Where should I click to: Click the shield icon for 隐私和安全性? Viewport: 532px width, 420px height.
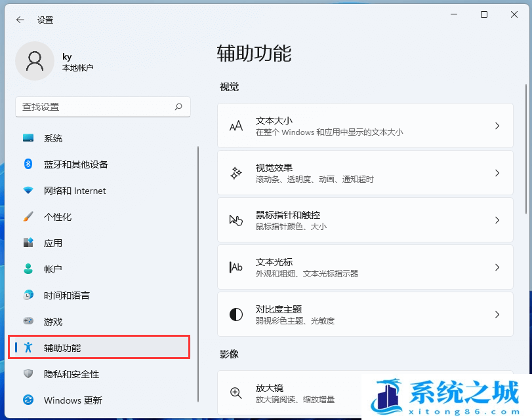(28, 374)
